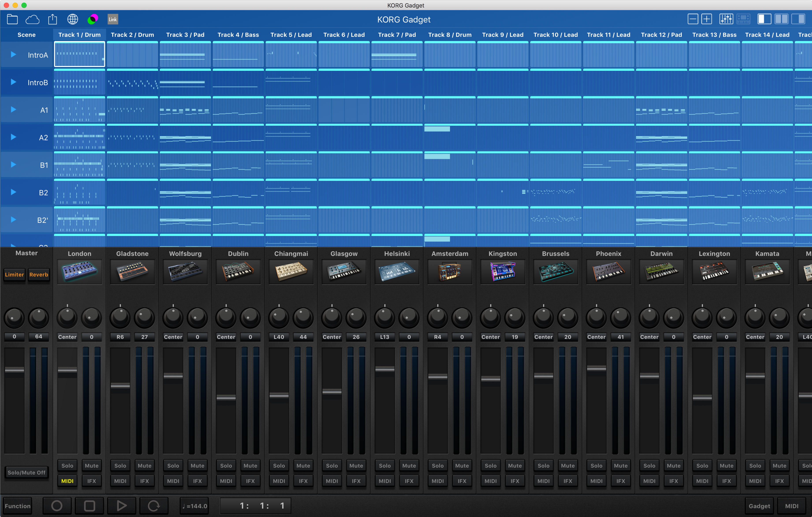Click the stop button
Viewport: 812px width, 517px height.
[x=89, y=506]
